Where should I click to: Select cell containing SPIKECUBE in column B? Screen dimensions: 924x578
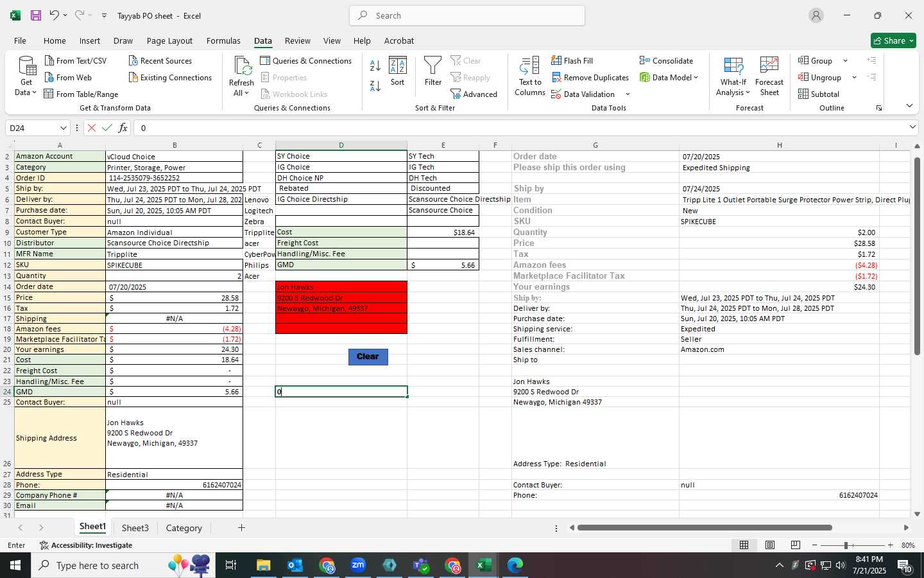click(x=174, y=265)
